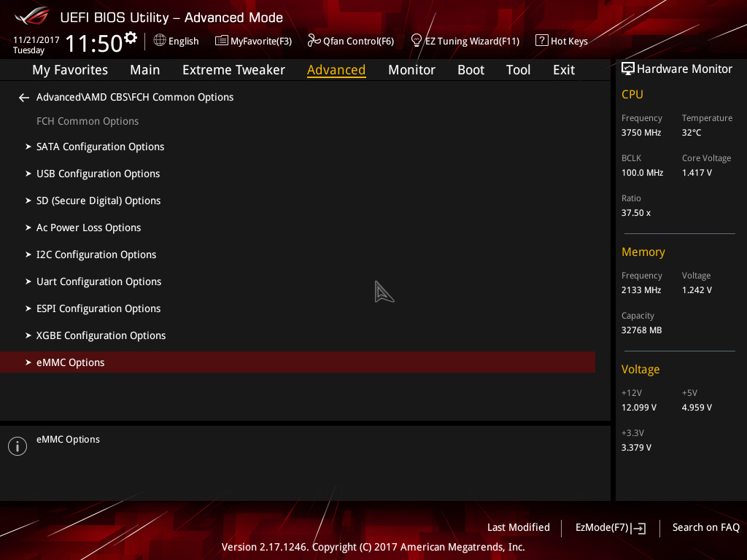This screenshot has height=560, width=747.
Task: Open the Boot tab
Action: click(x=471, y=70)
